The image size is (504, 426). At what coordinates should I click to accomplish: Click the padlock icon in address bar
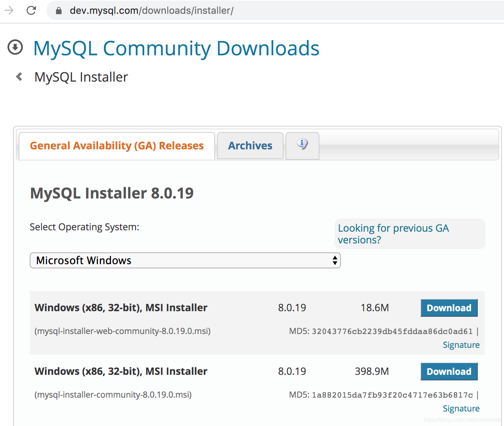point(59,11)
